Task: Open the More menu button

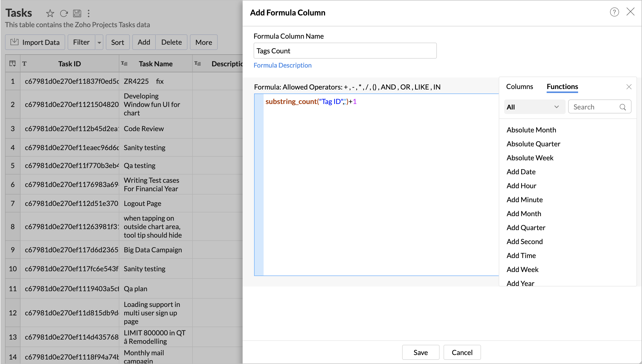Action: 203,42
